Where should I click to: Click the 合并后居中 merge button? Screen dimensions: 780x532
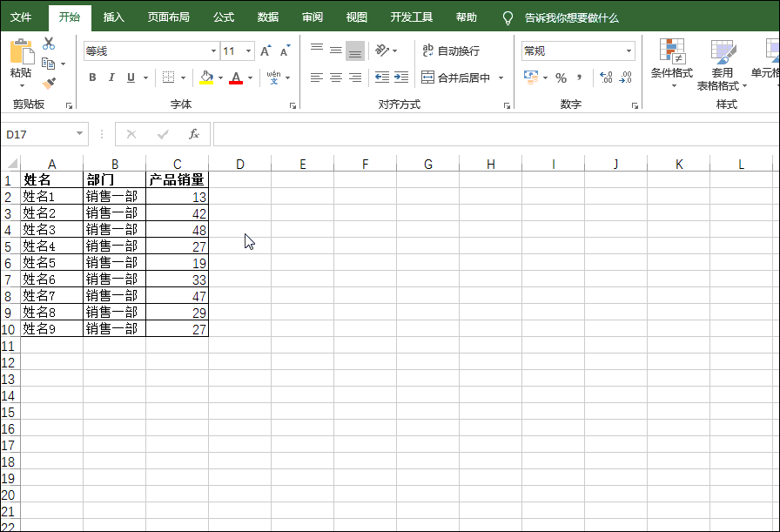coord(466,77)
